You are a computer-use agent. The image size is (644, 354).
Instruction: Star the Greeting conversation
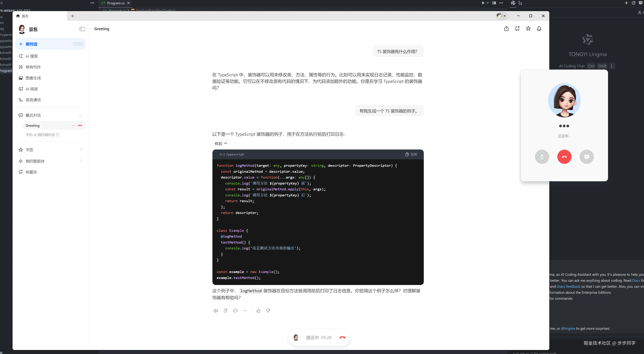[x=528, y=29]
